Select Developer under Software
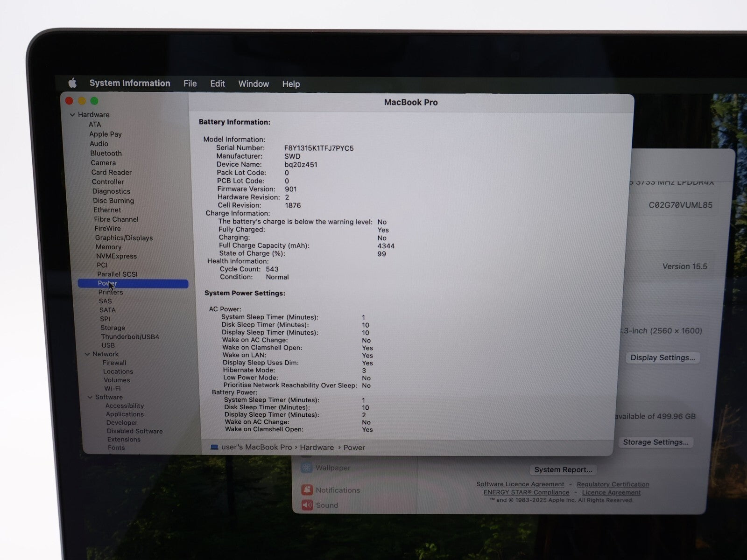The width and height of the screenshot is (747, 560). coord(122,423)
